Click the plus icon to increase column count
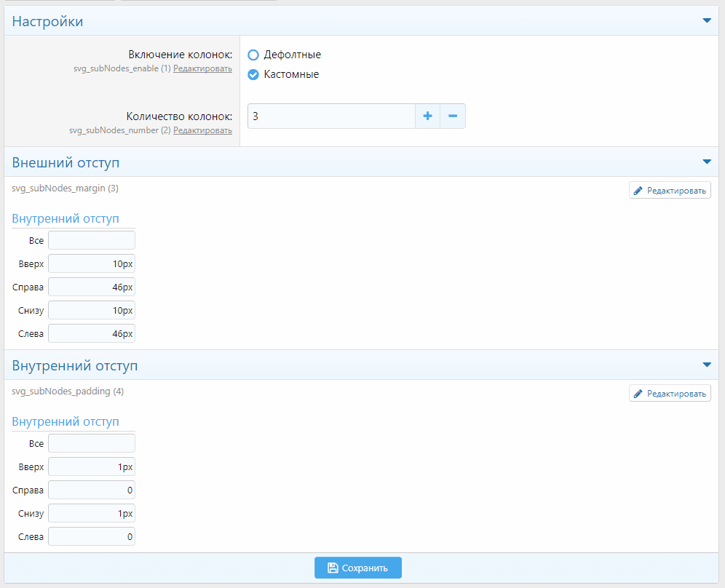Image resolution: width=725 pixels, height=588 pixels. coord(427,116)
